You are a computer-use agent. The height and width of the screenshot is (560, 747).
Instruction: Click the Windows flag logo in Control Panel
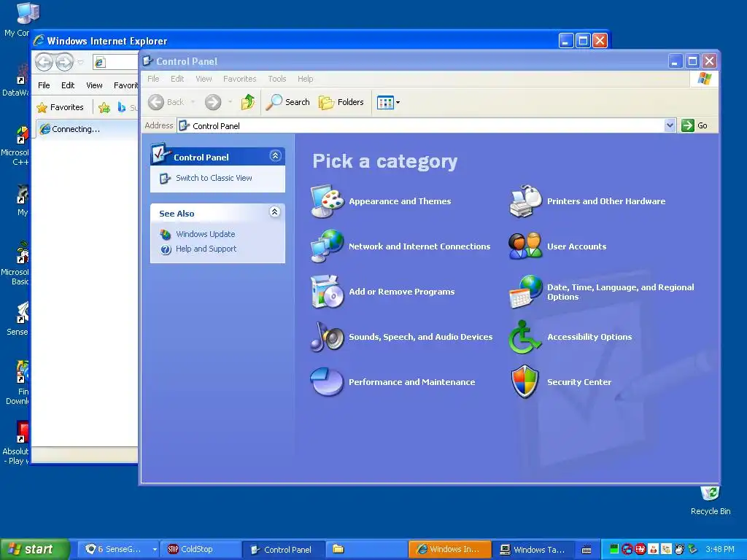704,79
